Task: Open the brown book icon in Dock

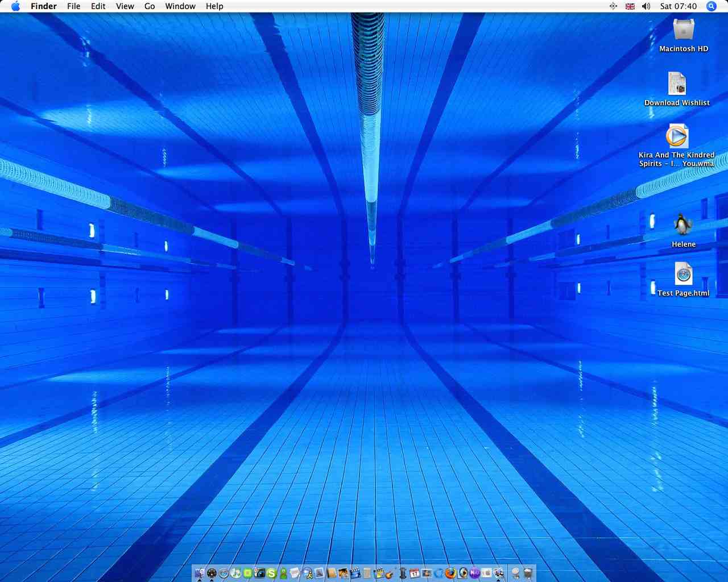Action: point(332,573)
